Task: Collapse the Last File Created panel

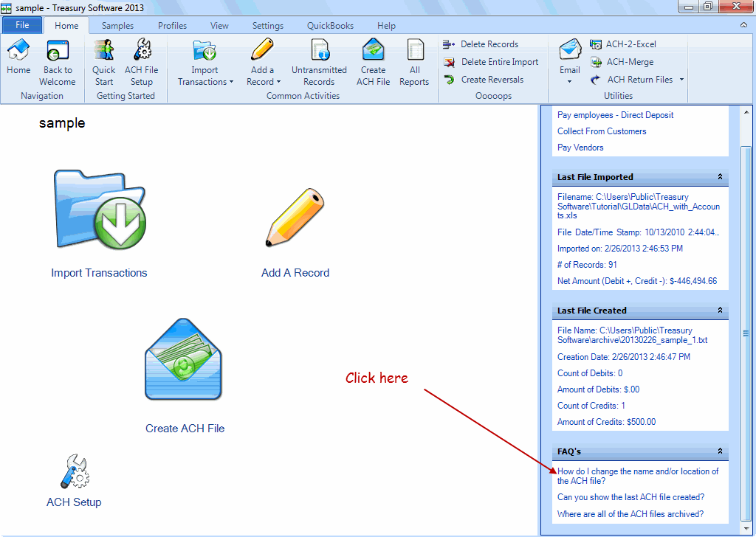Action: [x=720, y=310]
